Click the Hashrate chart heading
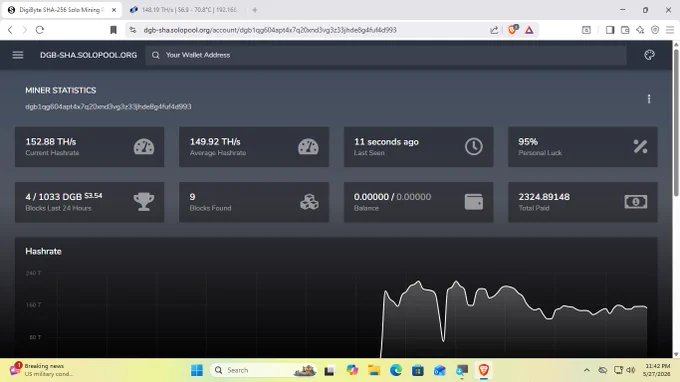The height and width of the screenshot is (382, 680). coord(43,251)
